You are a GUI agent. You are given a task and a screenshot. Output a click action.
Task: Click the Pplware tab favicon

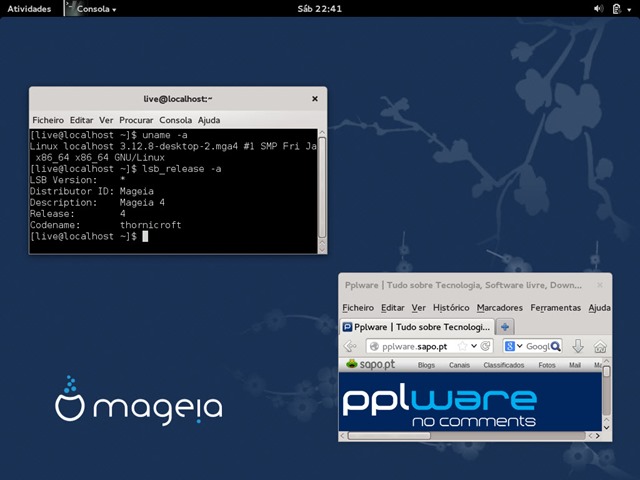click(347, 327)
